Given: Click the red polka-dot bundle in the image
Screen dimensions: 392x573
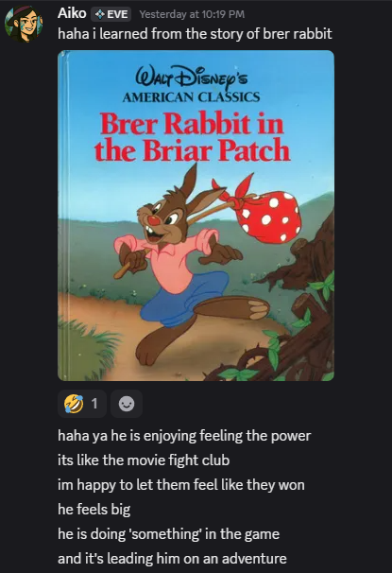Looking at the screenshot, I should [267, 216].
